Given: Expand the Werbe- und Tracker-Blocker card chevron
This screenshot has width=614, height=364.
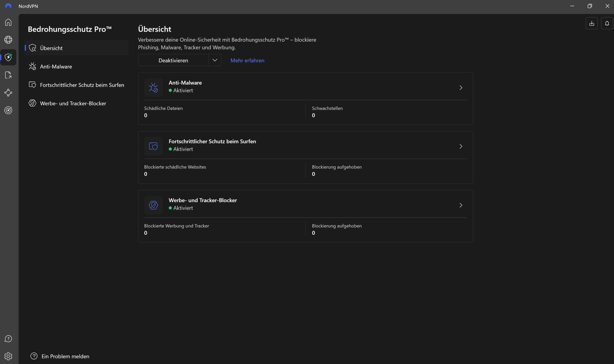Looking at the screenshot, I should pyautogui.click(x=461, y=205).
